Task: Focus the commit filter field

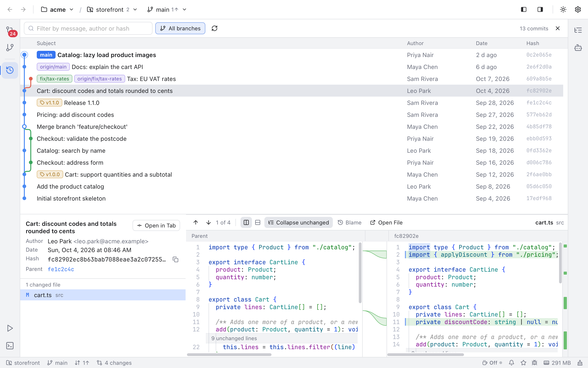Action: 88,29
